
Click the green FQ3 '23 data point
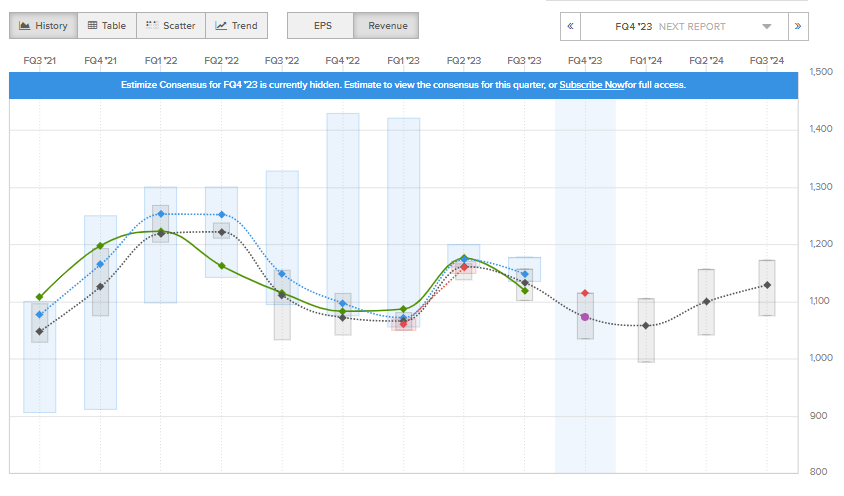525,291
